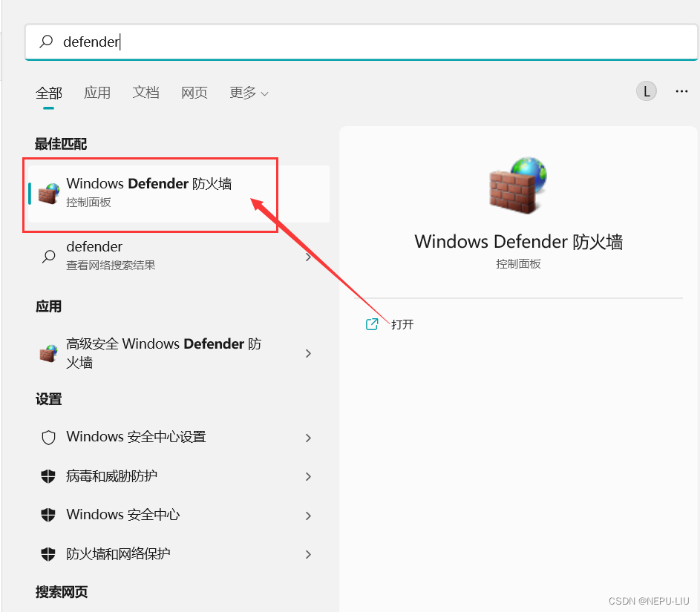Click the firewall brick icon in best match
Viewport: 700px width, 612px height.
coord(49,194)
